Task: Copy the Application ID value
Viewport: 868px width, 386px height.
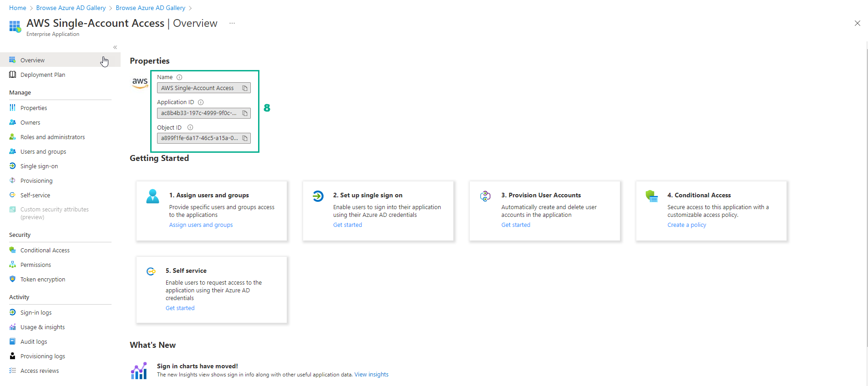Action: (245, 113)
